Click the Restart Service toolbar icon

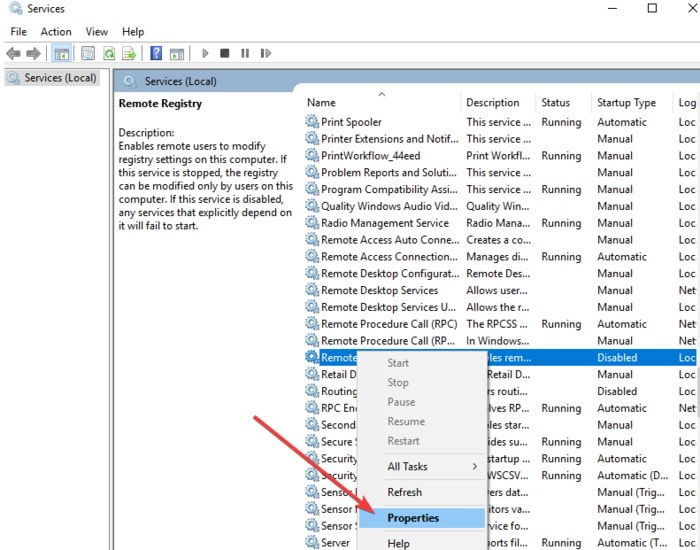[266, 54]
